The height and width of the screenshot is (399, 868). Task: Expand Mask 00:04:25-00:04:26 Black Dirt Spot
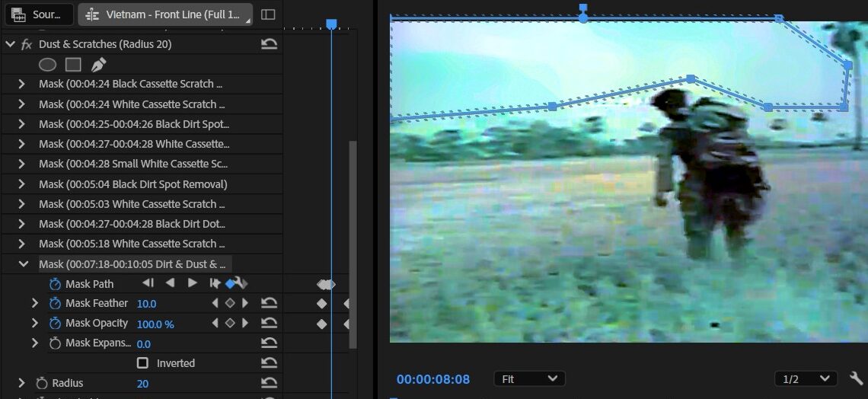point(21,124)
